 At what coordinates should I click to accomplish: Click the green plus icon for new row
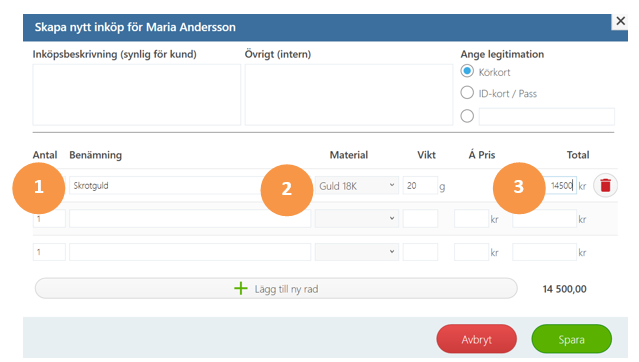click(240, 289)
